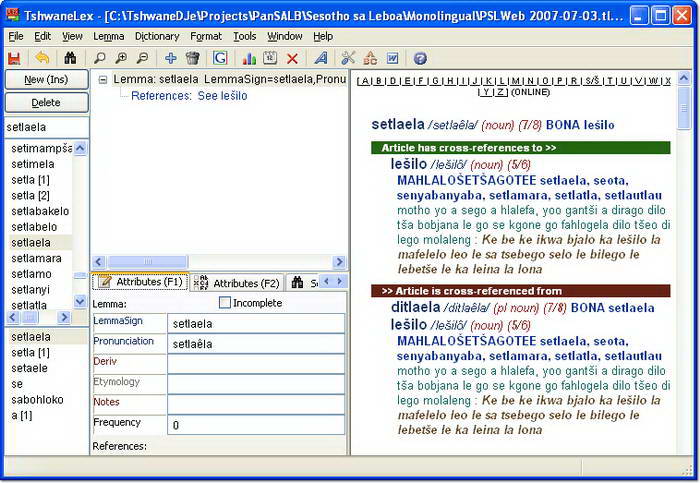Click the Pronunciation input field
The height and width of the screenshot is (483, 700).
pos(256,344)
